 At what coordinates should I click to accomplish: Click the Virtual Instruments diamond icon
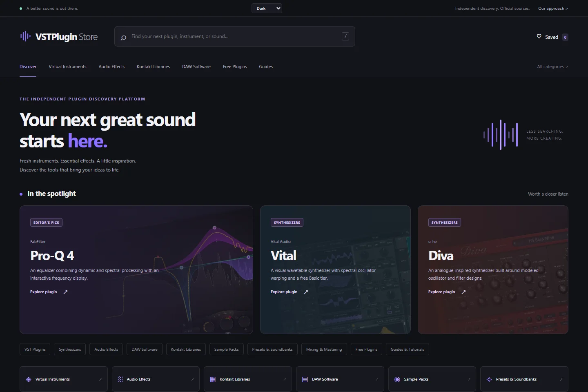pos(29,379)
